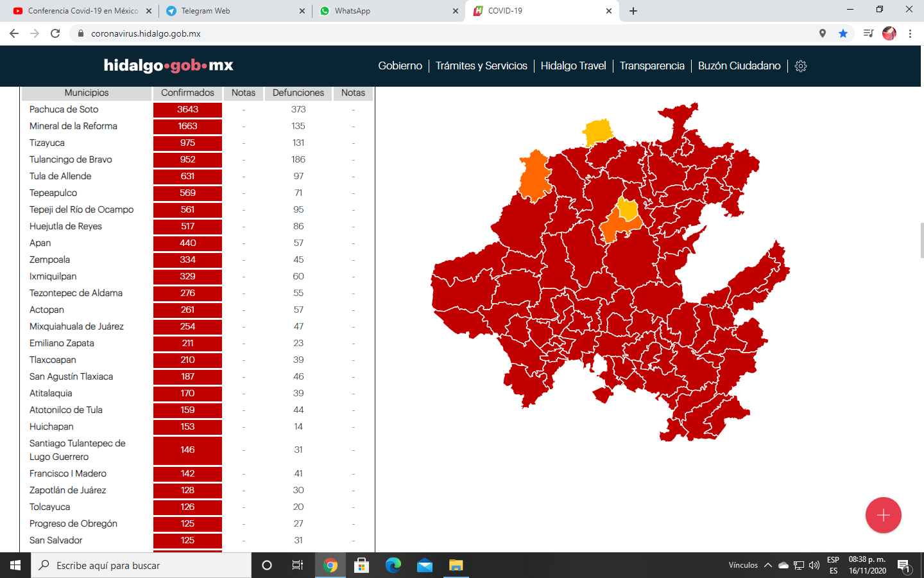Click the yellow municipality on the map
The image size is (924, 578).
598,132
